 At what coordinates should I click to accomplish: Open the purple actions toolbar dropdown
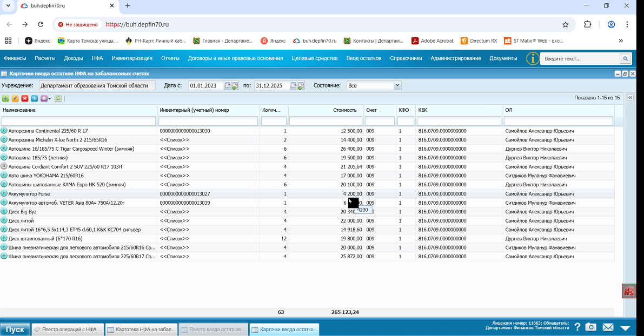pos(45,98)
